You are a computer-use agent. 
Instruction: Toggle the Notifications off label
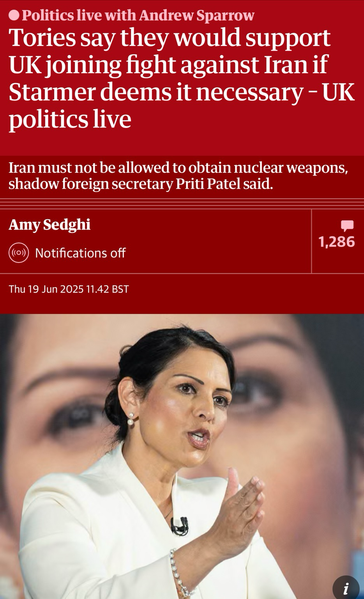click(80, 253)
